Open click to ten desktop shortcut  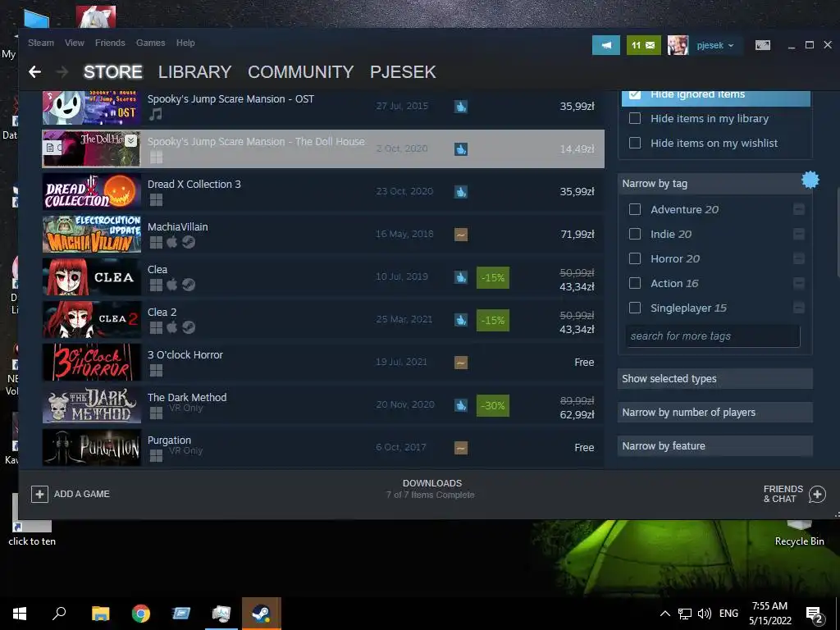pyautogui.click(x=32, y=518)
